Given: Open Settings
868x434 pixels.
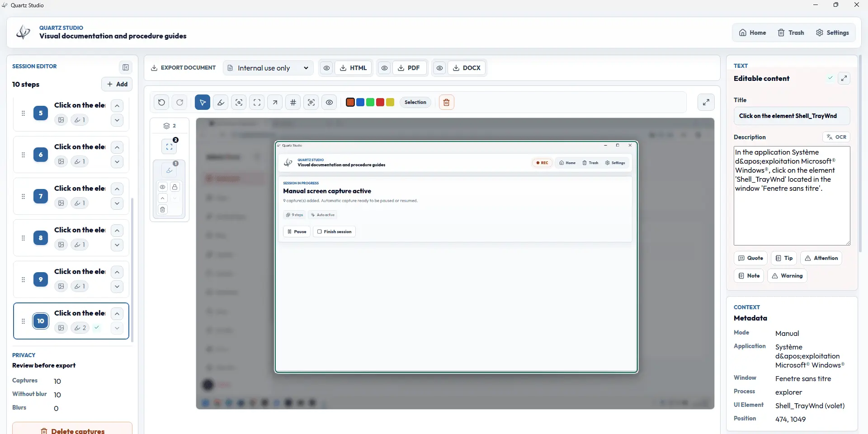Looking at the screenshot, I should (832, 33).
